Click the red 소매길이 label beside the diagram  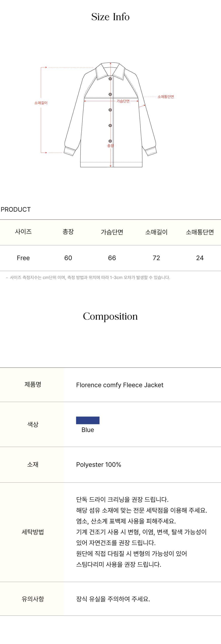coord(41,103)
